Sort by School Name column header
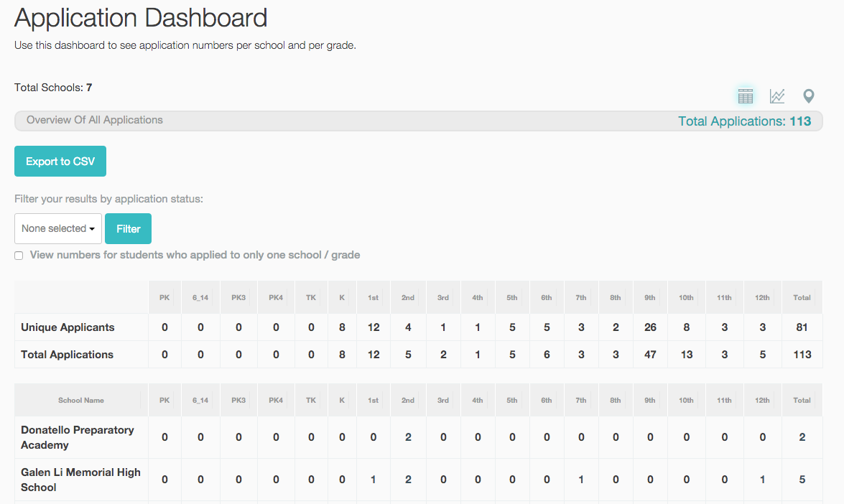This screenshot has width=844, height=504. click(81, 400)
